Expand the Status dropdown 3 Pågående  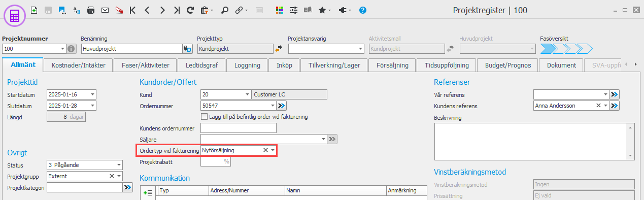(119, 165)
